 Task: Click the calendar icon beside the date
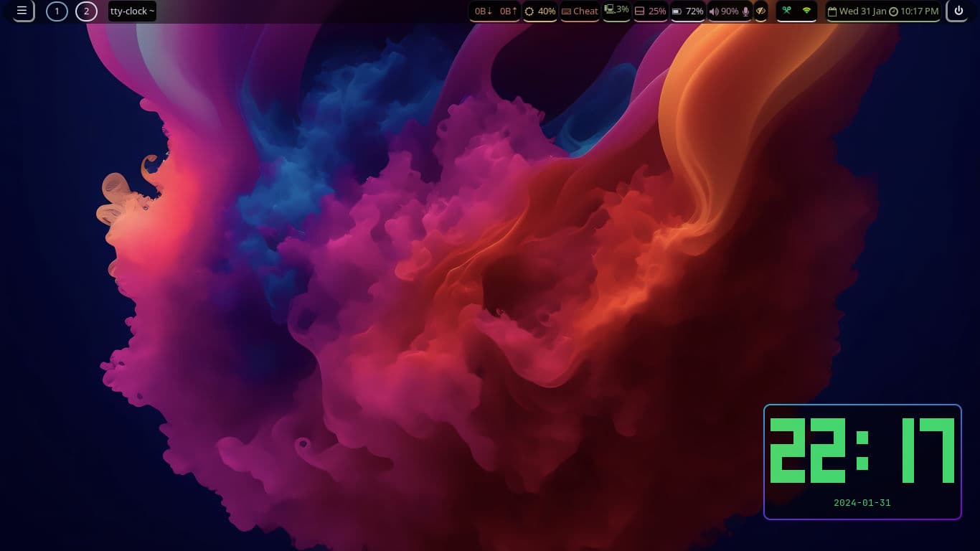[x=832, y=11]
